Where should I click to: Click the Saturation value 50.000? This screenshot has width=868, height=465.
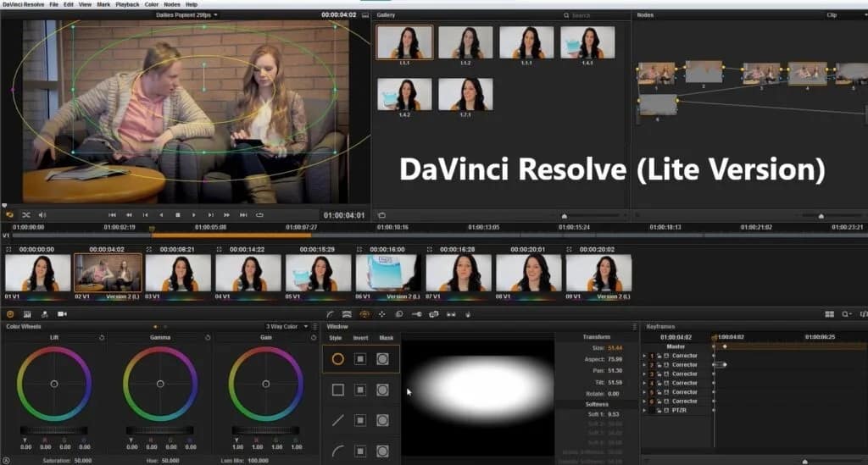(83, 461)
